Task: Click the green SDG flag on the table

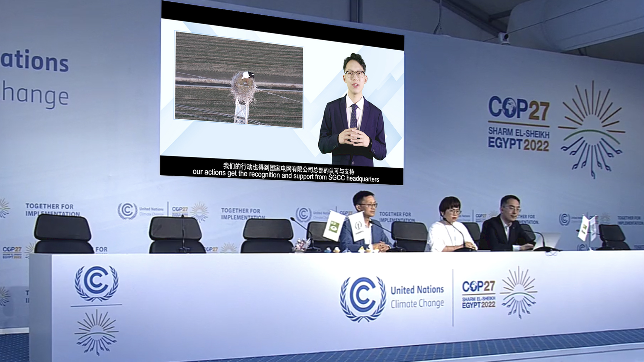Action: tap(334, 226)
